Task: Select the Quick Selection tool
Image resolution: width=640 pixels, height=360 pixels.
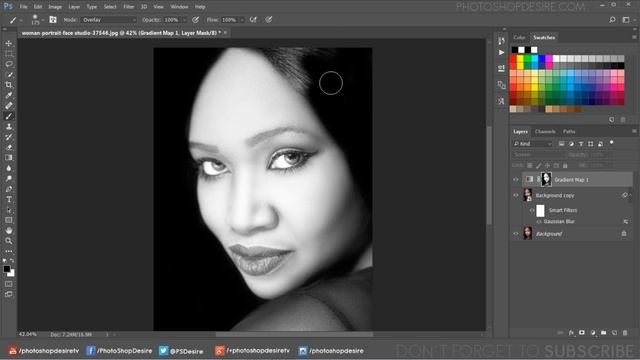Action: coord(9,74)
